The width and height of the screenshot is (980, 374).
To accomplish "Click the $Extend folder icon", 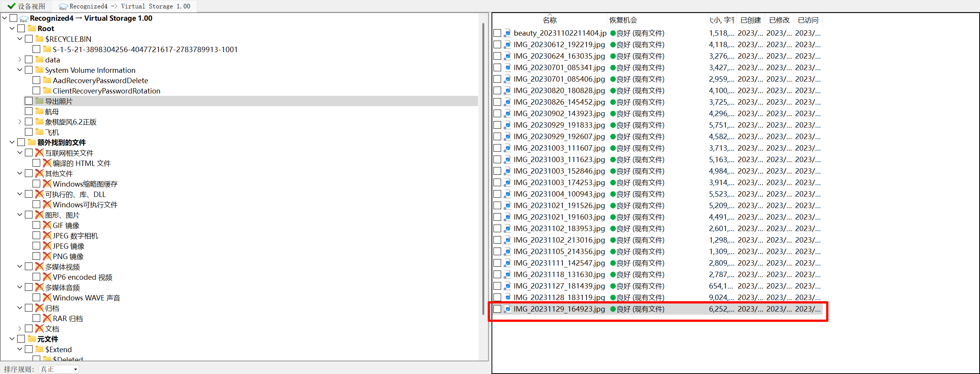I will pos(39,349).
